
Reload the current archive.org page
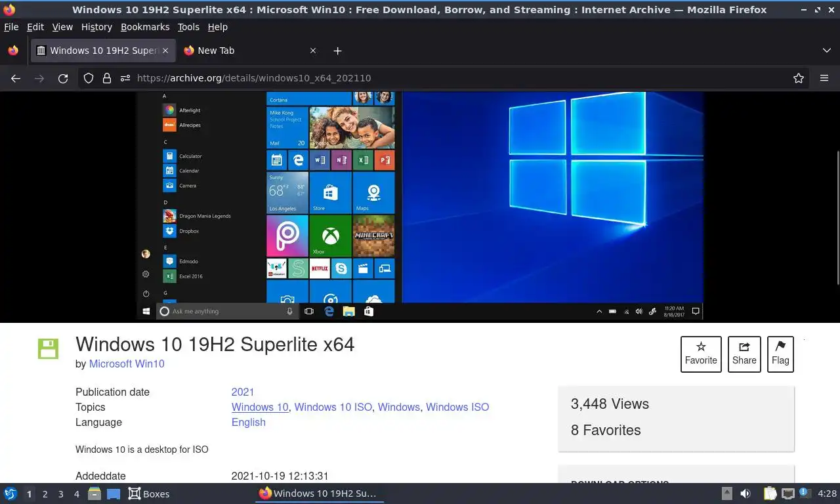tap(63, 78)
